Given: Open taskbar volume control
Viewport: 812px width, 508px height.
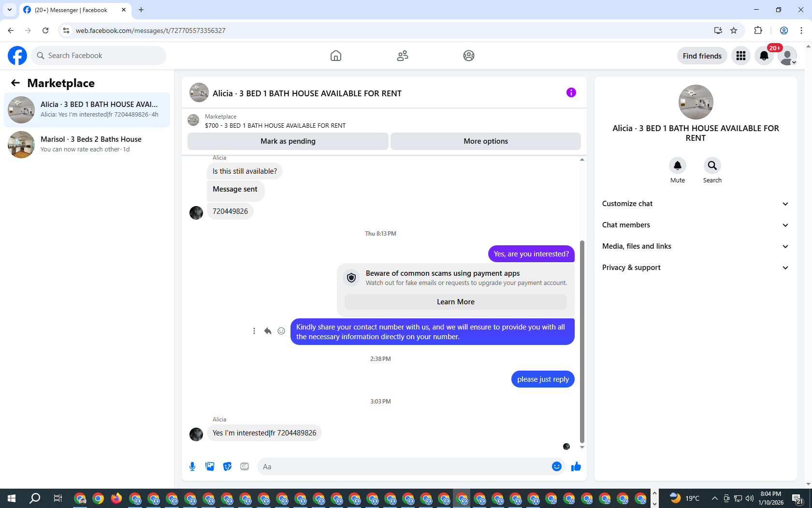Looking at the screenshot, I should pos(750,498).
